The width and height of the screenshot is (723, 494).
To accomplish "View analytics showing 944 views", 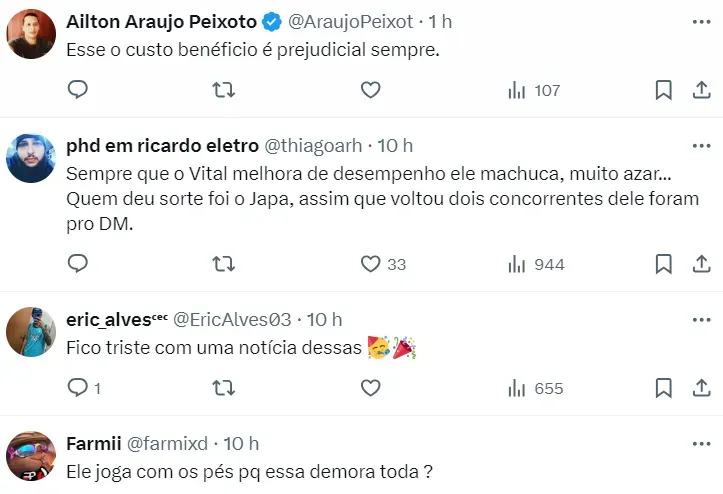I will click(536, 264).
